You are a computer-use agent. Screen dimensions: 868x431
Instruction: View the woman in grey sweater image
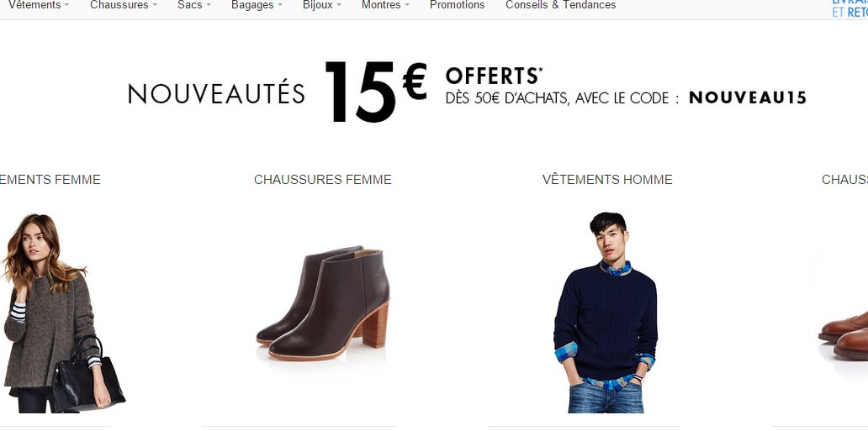62,313
